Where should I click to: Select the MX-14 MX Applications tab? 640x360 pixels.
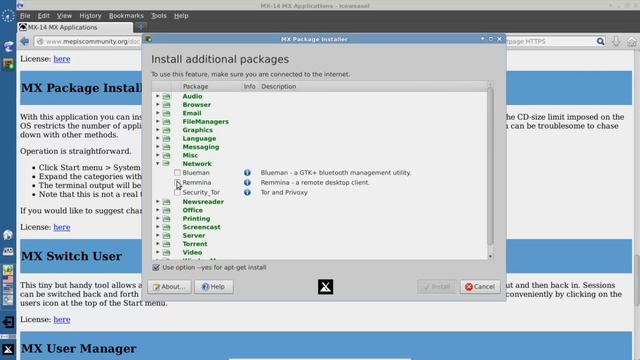point(75,27)
